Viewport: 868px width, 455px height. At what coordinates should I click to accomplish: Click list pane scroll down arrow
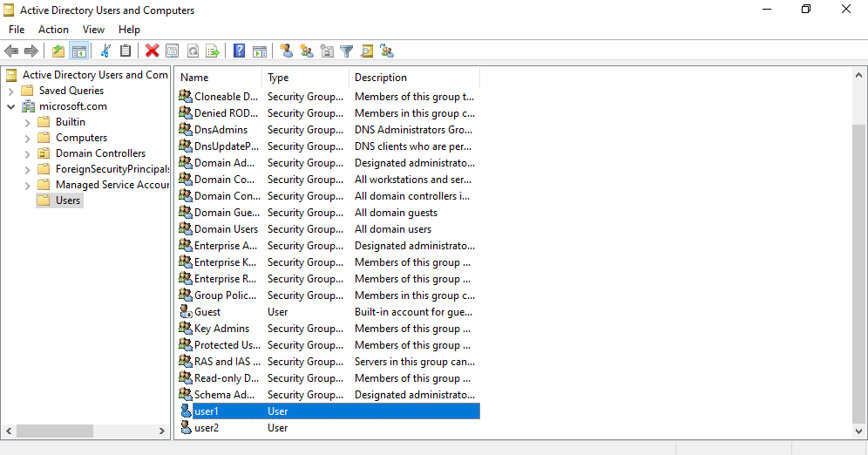pyautogui.click(x=858, y=431)
